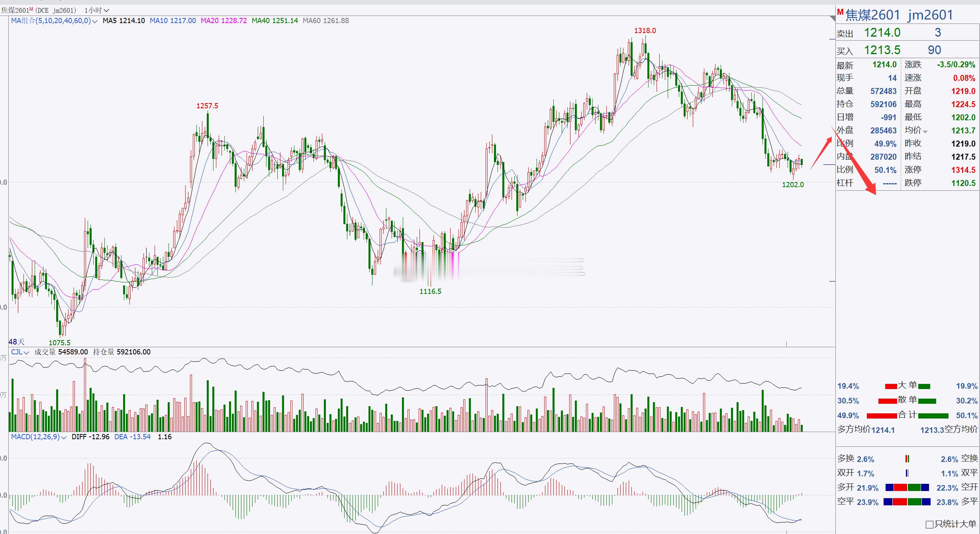Click the small triangle next to 均价
Viewport: 980px width, 534px height.
(x=925, y=132)
